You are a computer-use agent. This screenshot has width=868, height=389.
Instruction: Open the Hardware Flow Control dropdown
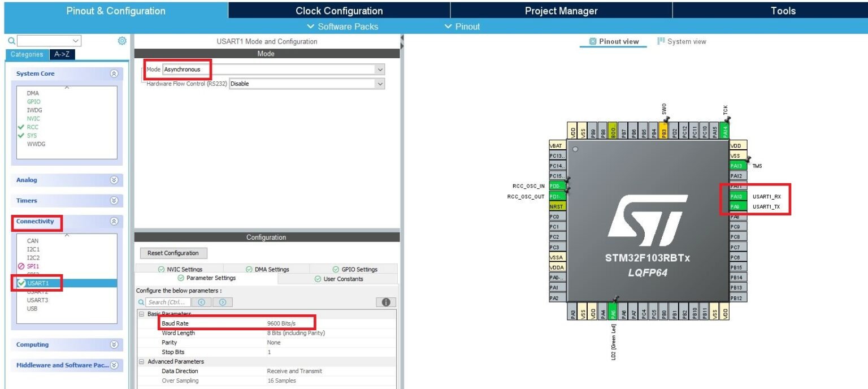pos(306,84)
